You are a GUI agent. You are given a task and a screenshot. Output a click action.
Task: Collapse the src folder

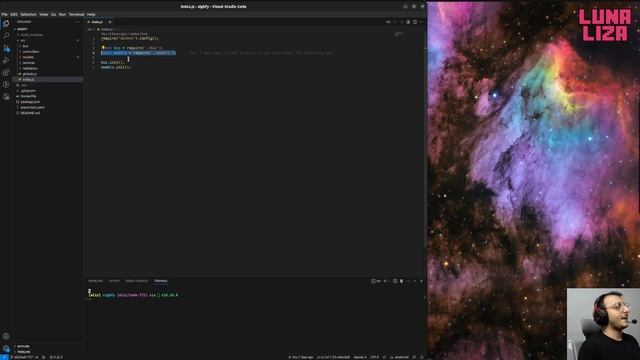point(23,40)
